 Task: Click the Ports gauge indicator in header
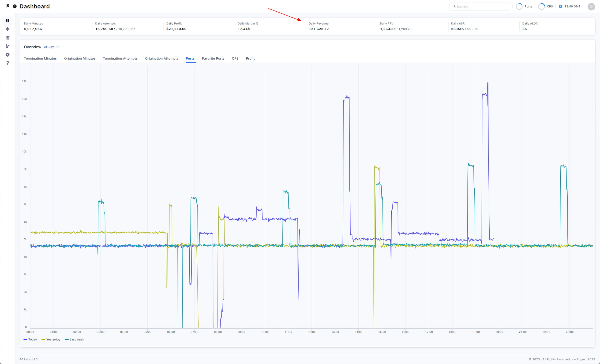[x=519, y=7]
